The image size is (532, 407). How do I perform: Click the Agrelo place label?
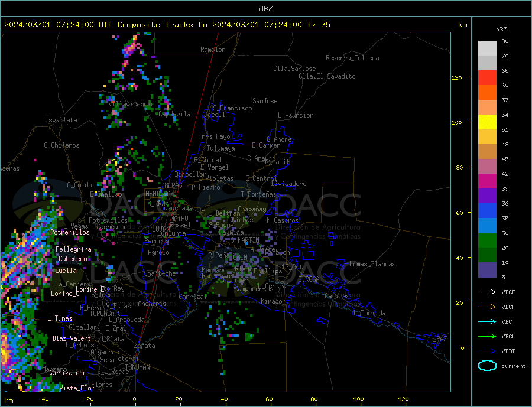[158, 253]
